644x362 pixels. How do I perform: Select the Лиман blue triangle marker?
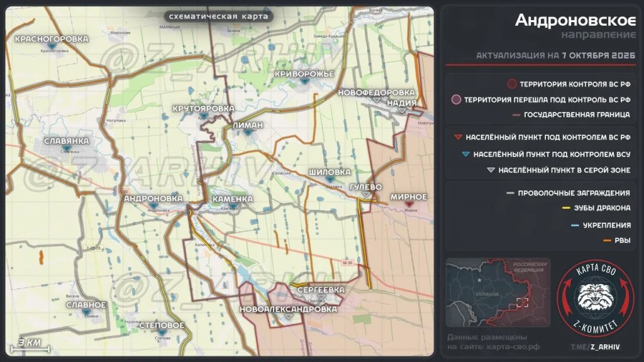(x=248, y=132)
